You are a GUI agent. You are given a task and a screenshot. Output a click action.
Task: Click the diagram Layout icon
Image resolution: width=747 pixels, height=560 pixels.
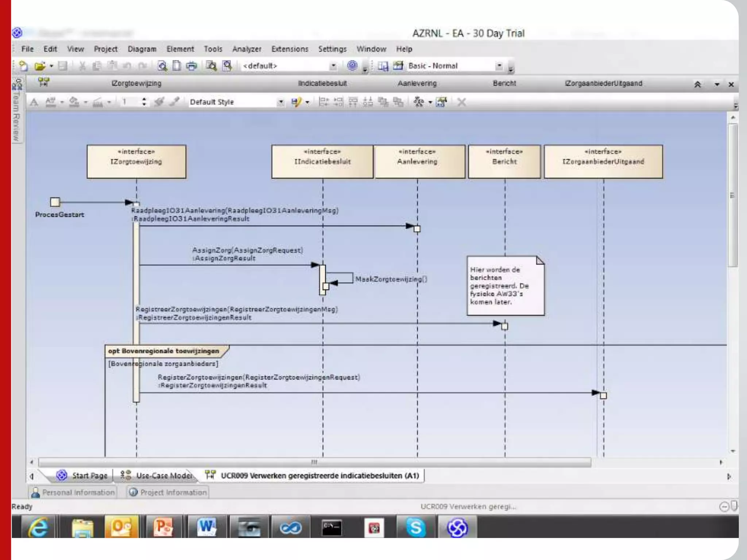(418, 102)
